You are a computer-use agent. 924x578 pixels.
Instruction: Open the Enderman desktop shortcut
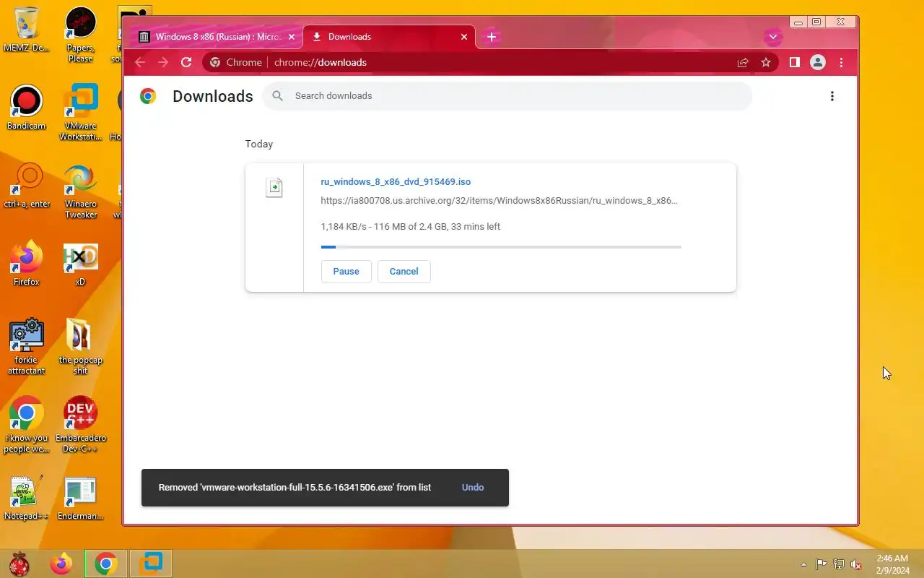click(80, 497)
